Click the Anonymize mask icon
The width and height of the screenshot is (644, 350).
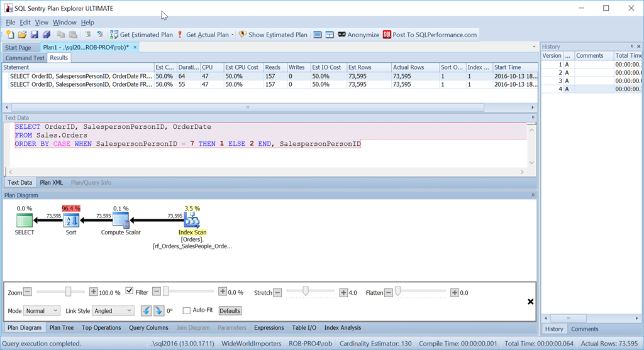[341, 35]
